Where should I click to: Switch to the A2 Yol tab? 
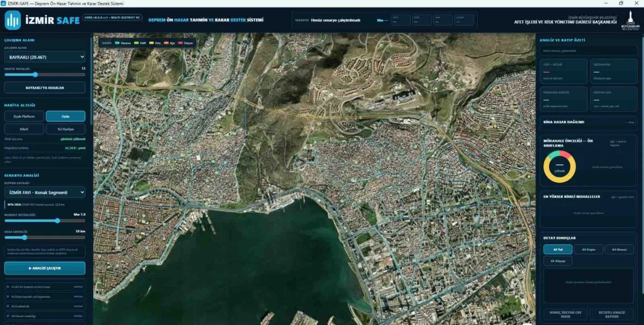coord(558,249)
